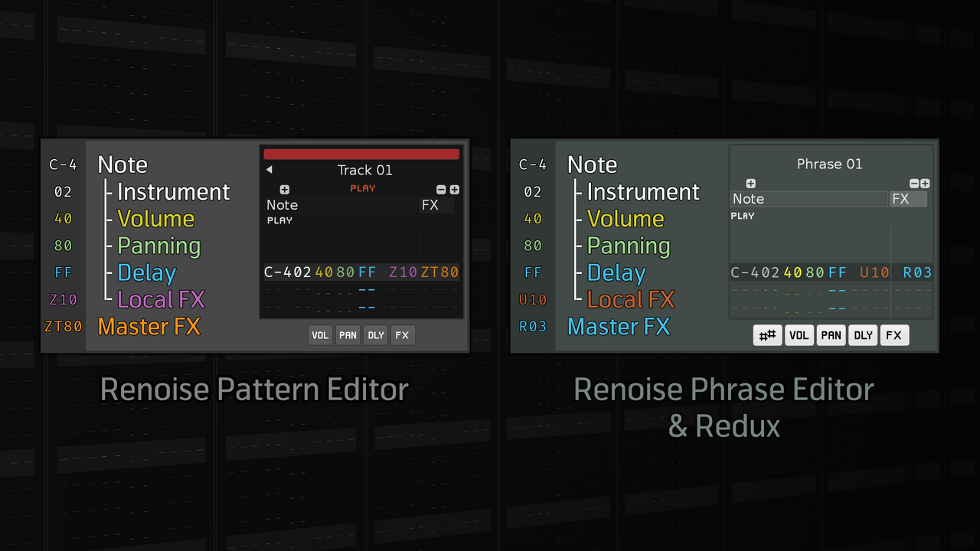
Task: Toggle PAN column in the Pattern Editor
Action: coord(348,335)
